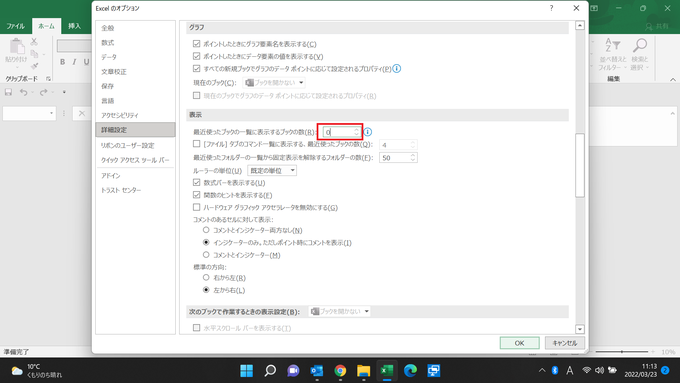Click the Excel zoom slider in status bar
680x383 pixels.
click(622, 352)
